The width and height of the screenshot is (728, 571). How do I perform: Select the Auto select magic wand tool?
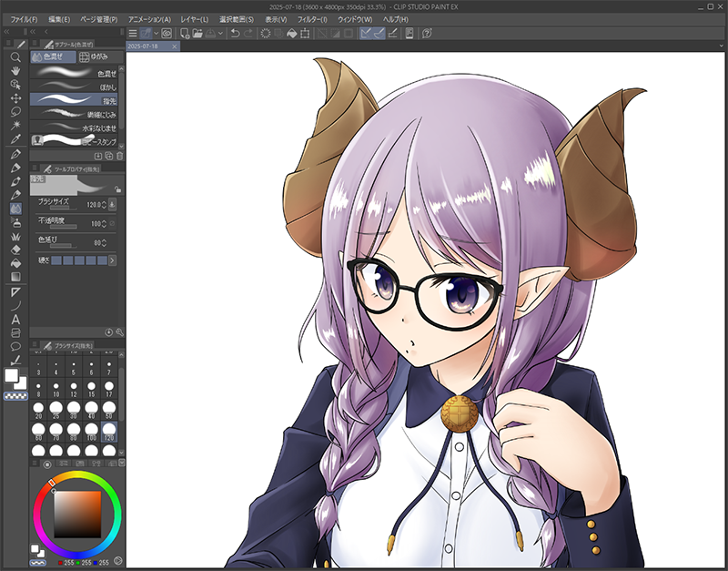[x=15, y=125]
